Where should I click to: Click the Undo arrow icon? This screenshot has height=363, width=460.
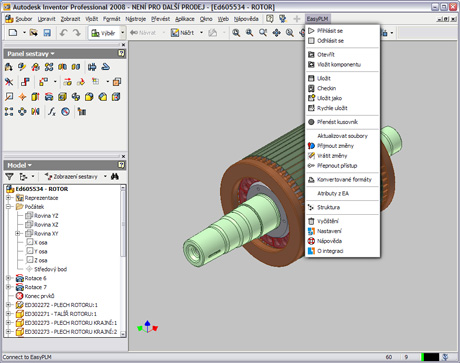pyautogui.click(x=63, y=33)
